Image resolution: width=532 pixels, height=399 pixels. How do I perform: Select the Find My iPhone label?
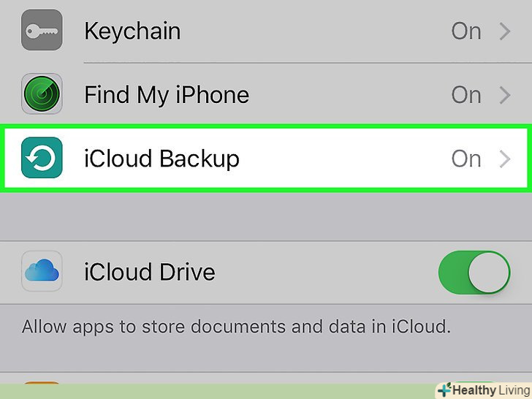pos(167,95)
